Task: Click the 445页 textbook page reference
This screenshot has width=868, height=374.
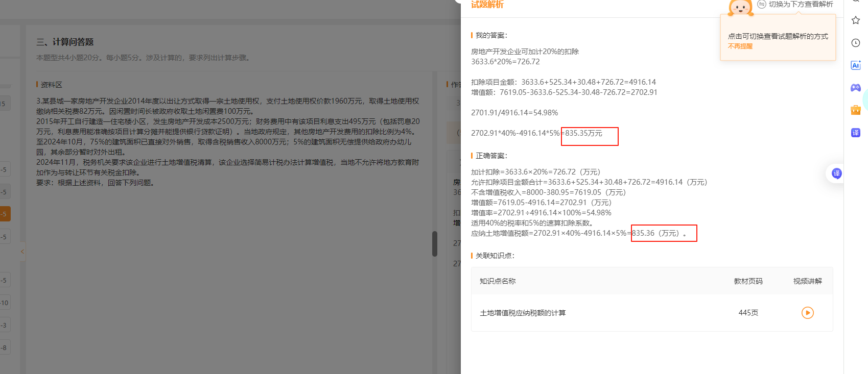Action: 748,313
